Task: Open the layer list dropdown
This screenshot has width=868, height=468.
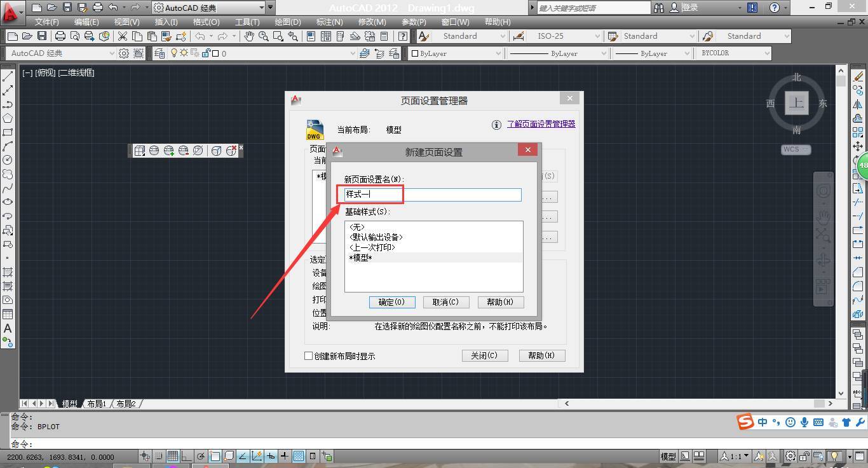Action: (353, 53)
